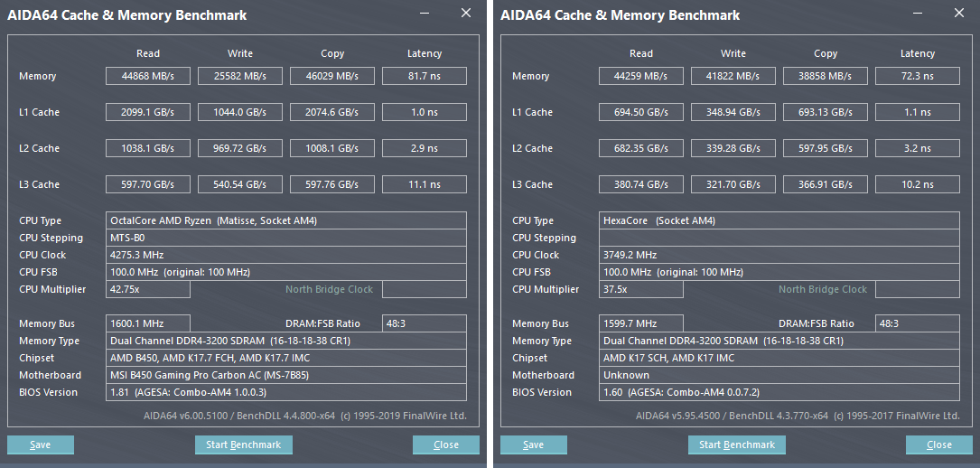Image resolution: width=980 pixels, height=468 pixels.
Task: Click the MTS-B0 CPU Stepping field
Action: pyautogui.click(x=286, y=238)
